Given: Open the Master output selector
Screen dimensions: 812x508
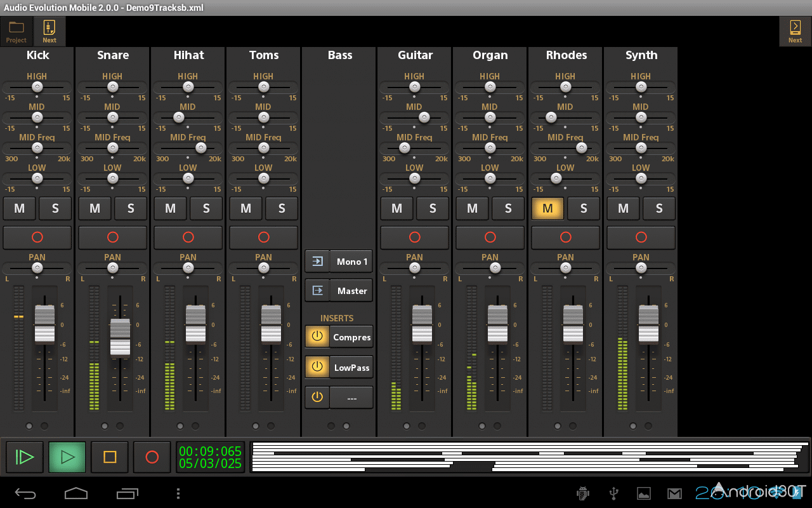Looking at the screenshot, I should point(351,290).
